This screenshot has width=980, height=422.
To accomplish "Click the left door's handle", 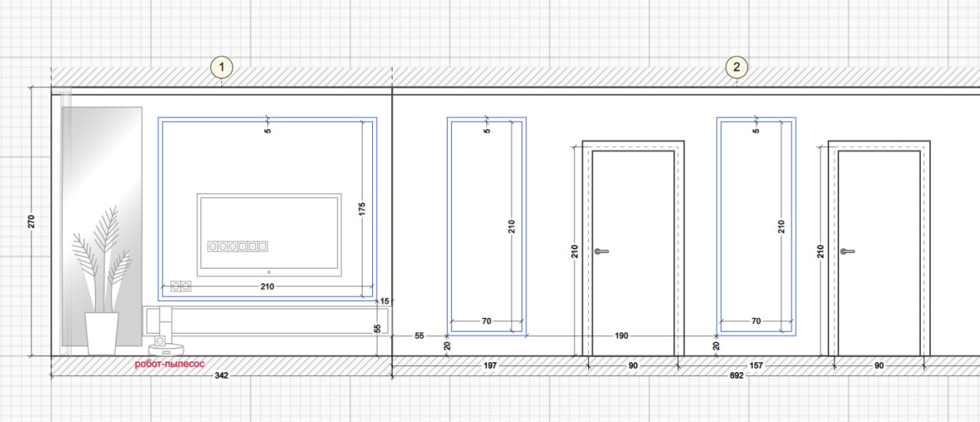I will point(602,251).
